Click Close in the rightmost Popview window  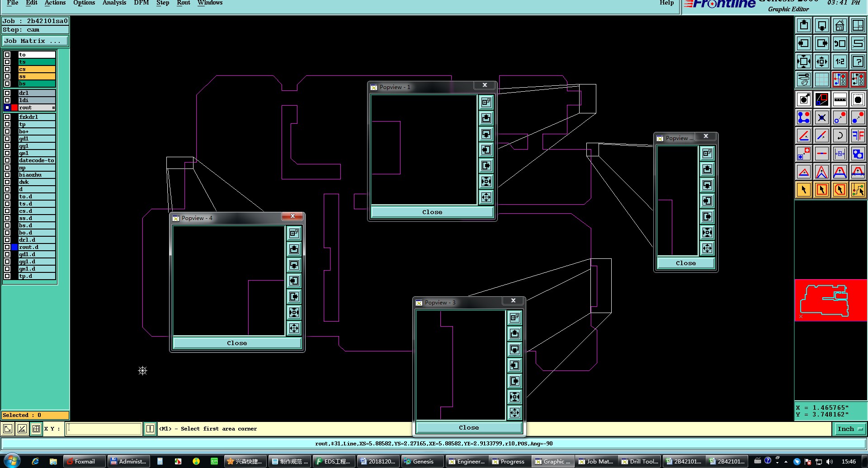[x=686, y=263]
